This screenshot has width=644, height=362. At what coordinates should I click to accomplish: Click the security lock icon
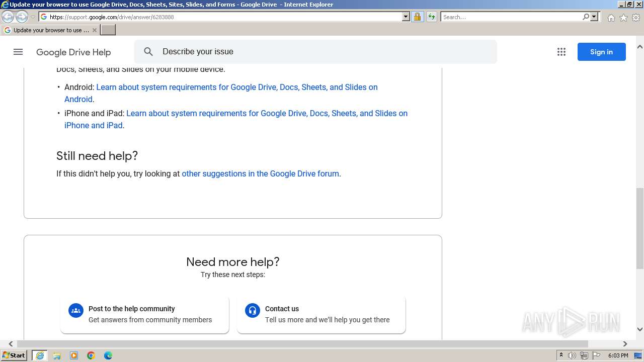[x=417, y=17]
